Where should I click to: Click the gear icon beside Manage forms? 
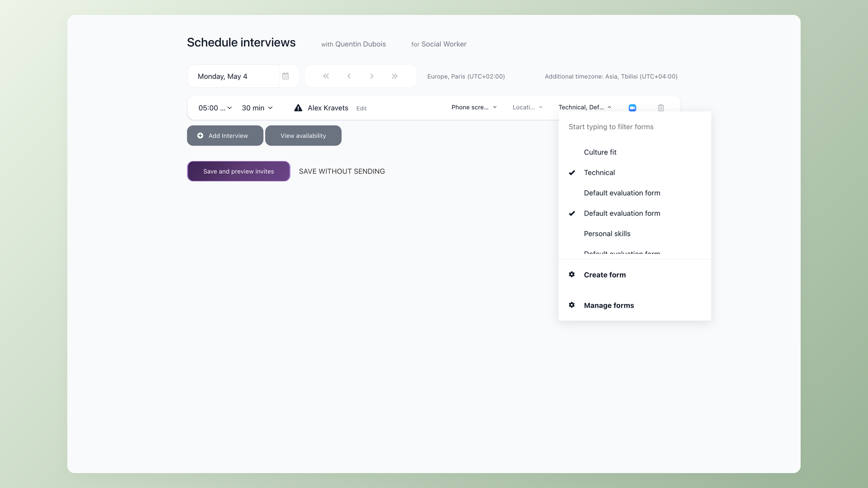tap(572, 305)
